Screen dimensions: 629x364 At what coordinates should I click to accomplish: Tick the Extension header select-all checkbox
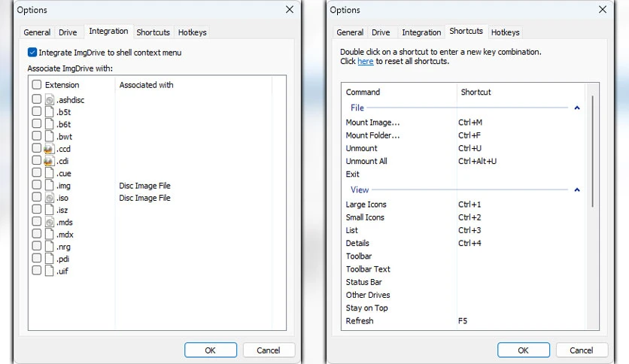37,84
